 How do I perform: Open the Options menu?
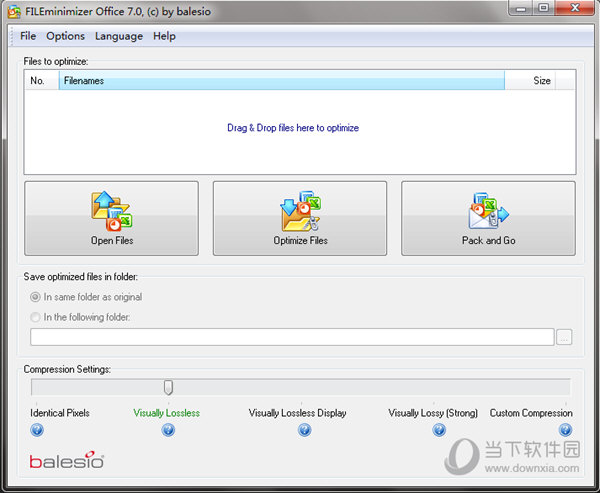(x=65, y=36)
